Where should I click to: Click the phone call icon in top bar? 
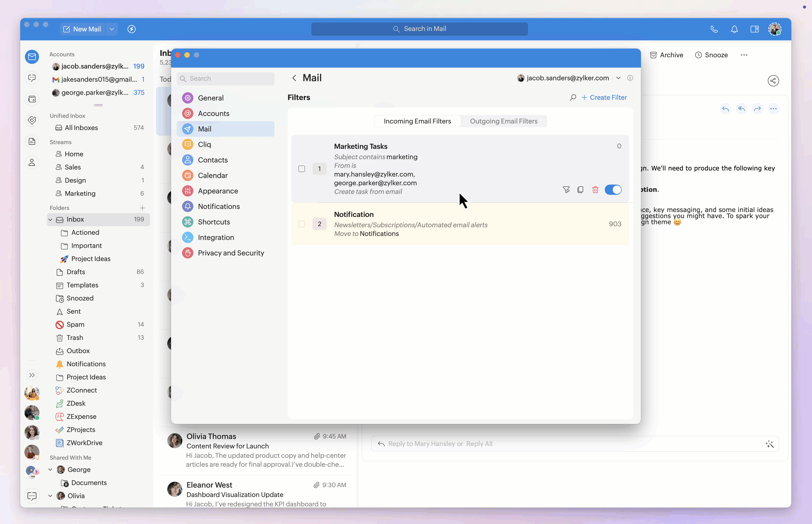tap(714, 29)
